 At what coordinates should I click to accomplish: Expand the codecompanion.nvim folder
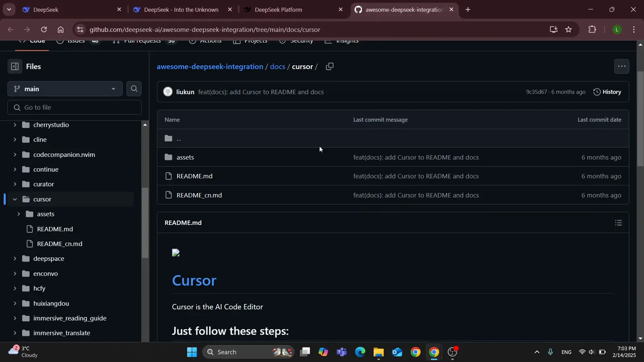pyautogui.click(x=15, y=154)
